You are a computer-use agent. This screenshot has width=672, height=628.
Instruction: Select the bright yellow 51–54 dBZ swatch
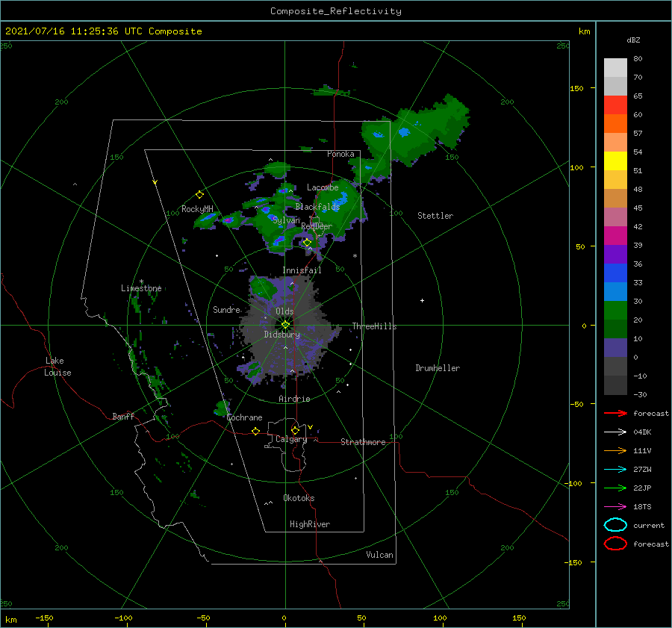tap(615, 161)
